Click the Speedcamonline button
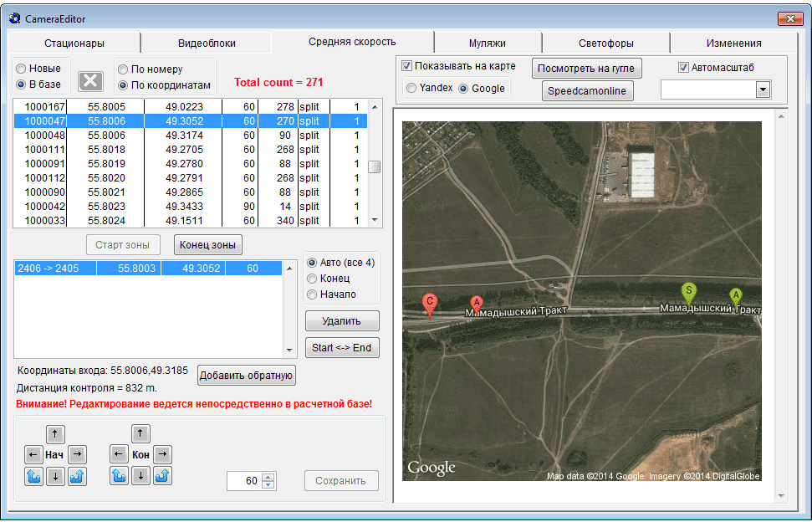 tap(587, 90)
